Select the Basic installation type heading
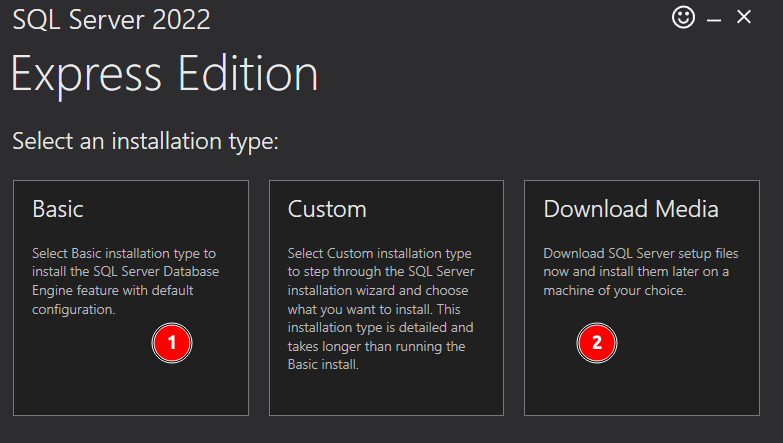783x443 pixels. [58, 209]
